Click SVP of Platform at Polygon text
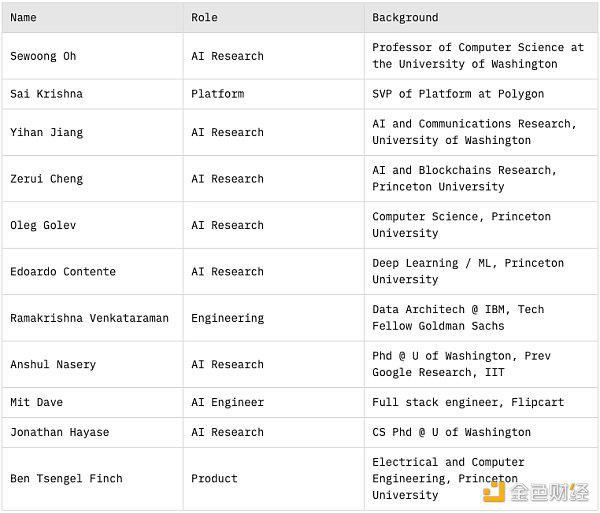 click(x=458, y=94)
